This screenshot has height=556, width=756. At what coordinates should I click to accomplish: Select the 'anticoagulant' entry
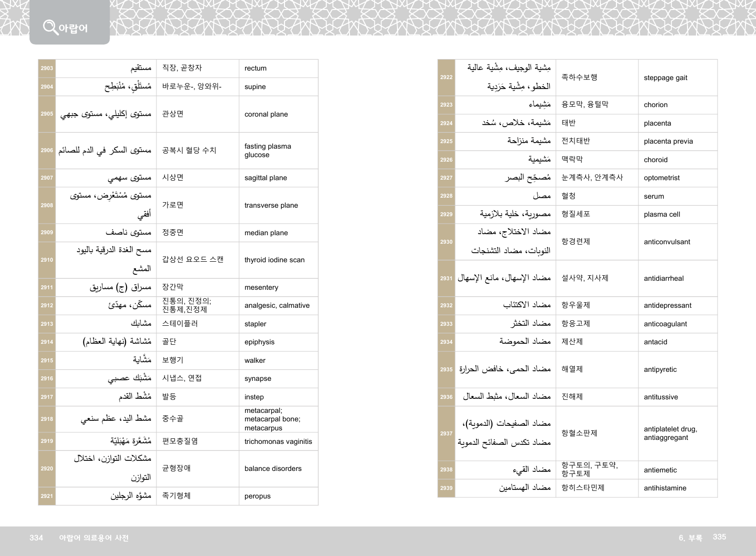(x=665, y=324)
